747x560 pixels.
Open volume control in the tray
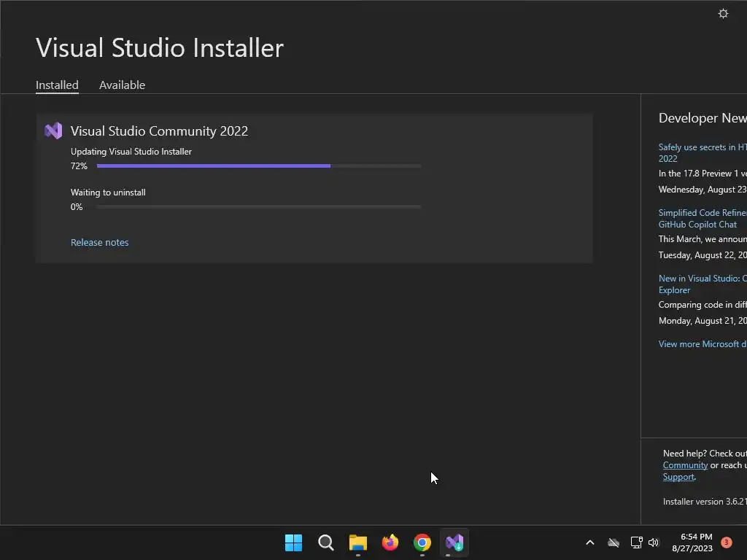[x=654, y=542]
